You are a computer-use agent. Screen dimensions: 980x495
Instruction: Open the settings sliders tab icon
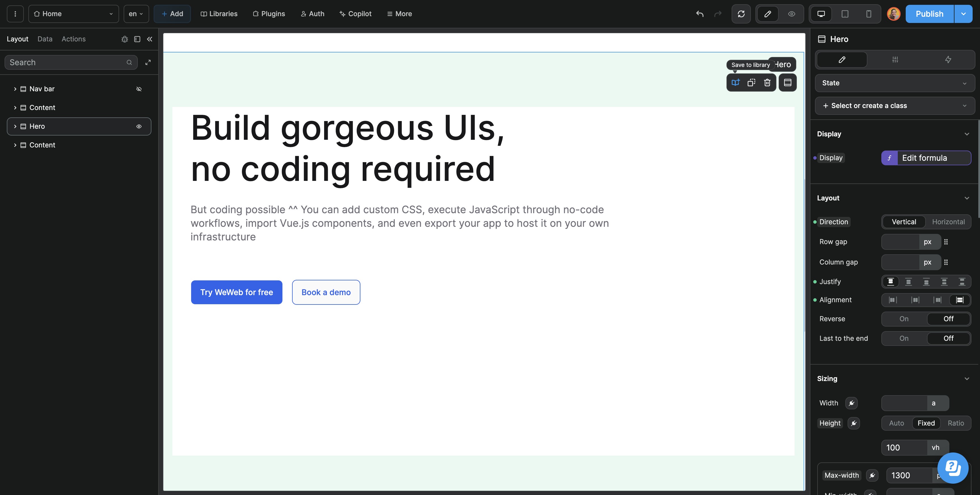click(x=895, y=60)
